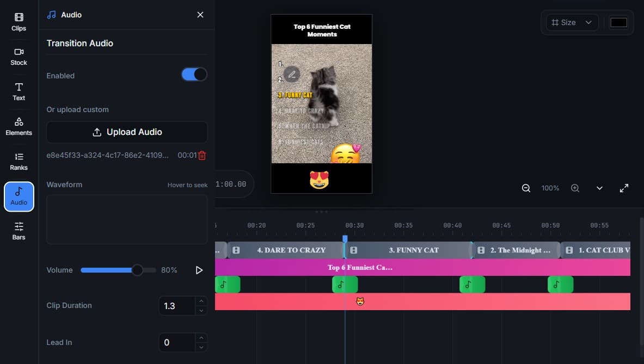This screenshot has height=364, width=644.
Task: Open the Size dropdown
Action: click(x=571, y=22)
